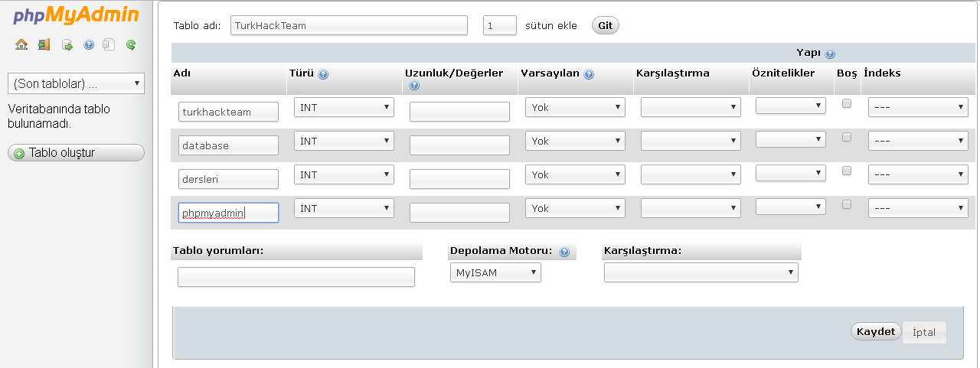Open Öznitelikler dropdown for database row
The image size is (980, 368).
pyautogui.click(x=791, y=140)
